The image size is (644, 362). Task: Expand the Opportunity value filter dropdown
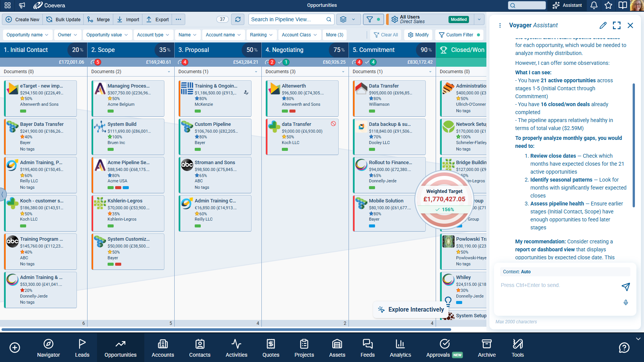[107, 35]
